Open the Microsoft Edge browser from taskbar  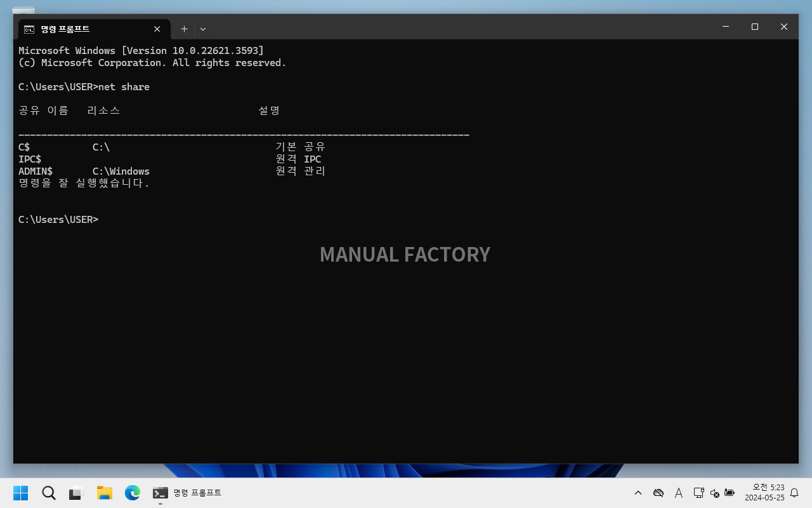tap(132, 493)
